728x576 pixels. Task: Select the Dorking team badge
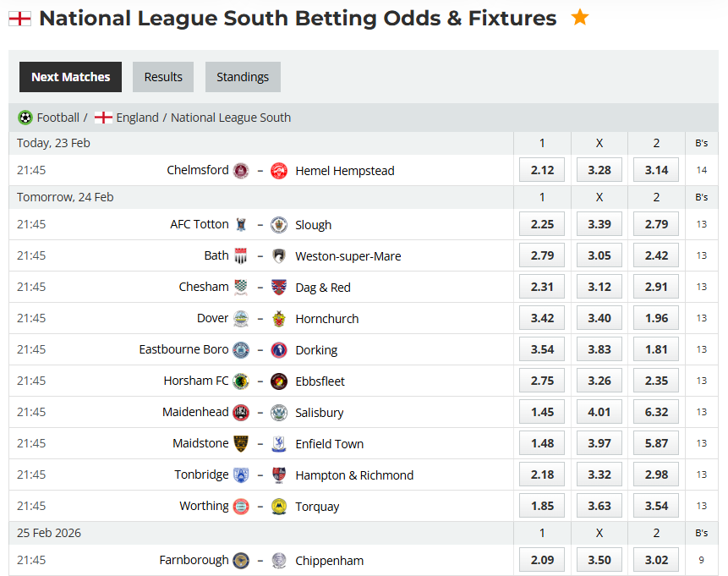pos(279,348)
